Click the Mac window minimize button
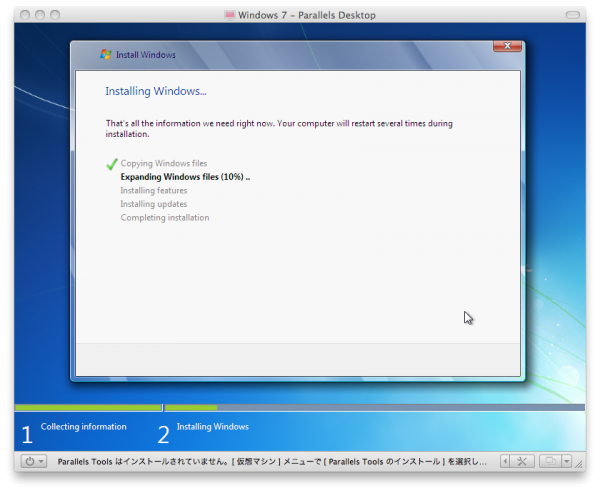This screenshot has height=493, width=600. [40, 15]
